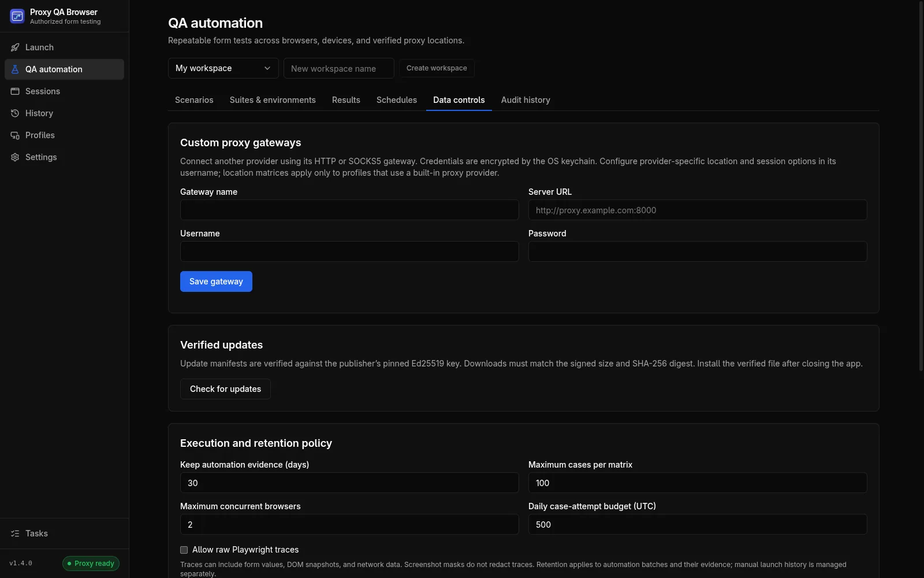This screenshot has height=578, width=924.
Task: Click the History clock icon
Action: click(15, 113)
